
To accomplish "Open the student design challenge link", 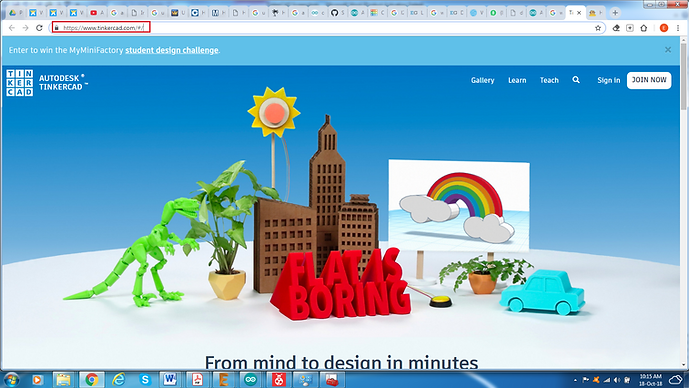I will tap(172, 50).
